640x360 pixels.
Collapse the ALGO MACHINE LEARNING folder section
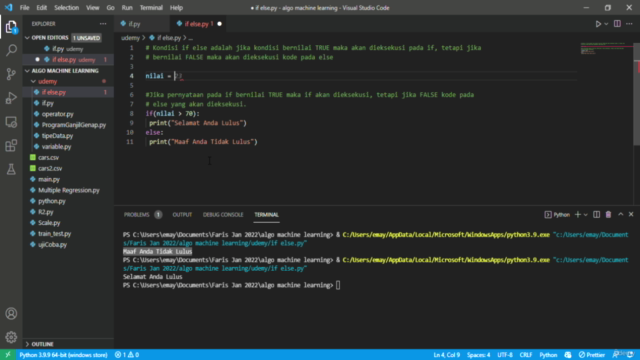[x=68, y=71]
